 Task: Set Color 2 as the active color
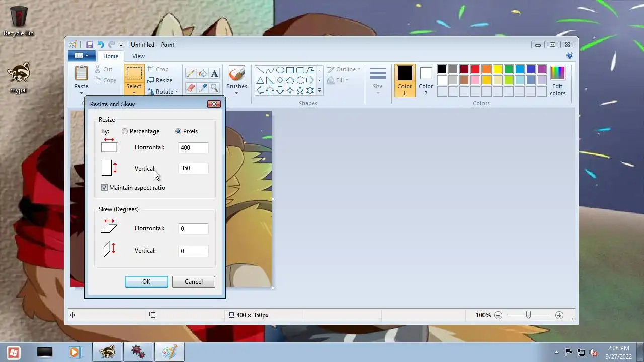coord(426,80)
